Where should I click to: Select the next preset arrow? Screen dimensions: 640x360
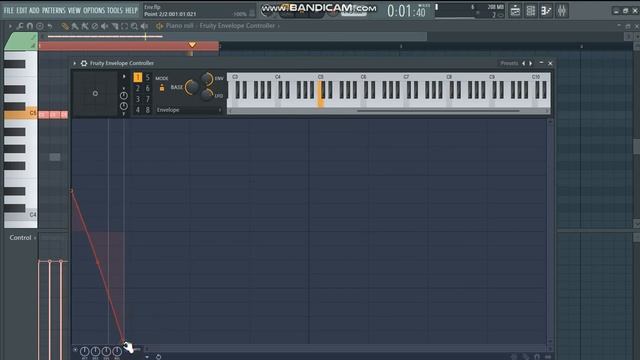(x=531, y=63)
